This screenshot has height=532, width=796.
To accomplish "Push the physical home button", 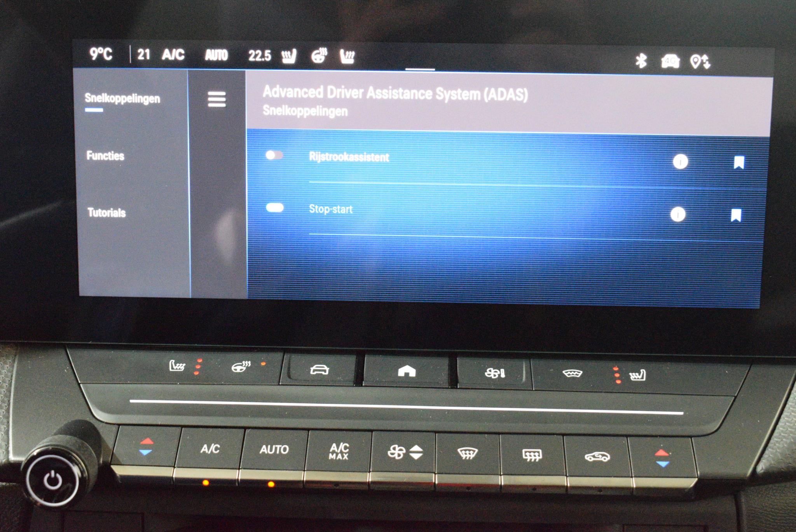I will point(407,371).
